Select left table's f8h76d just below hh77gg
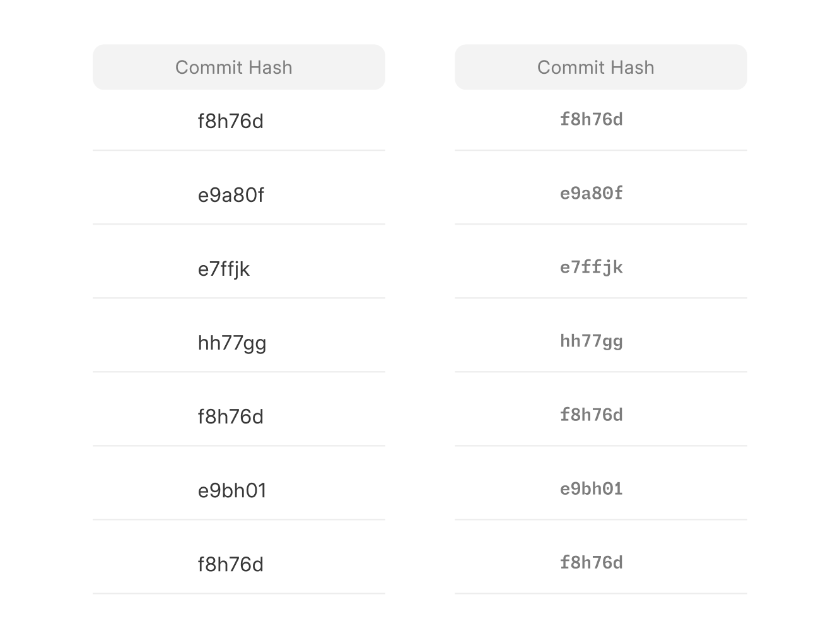 (x=230, y=416)
